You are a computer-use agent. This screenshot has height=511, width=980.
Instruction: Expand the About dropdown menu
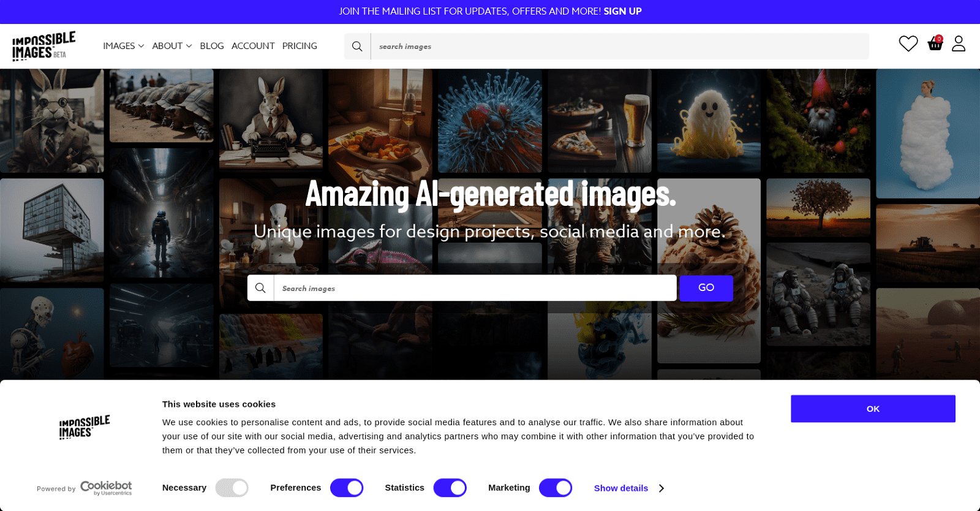(x=171, y=46)
